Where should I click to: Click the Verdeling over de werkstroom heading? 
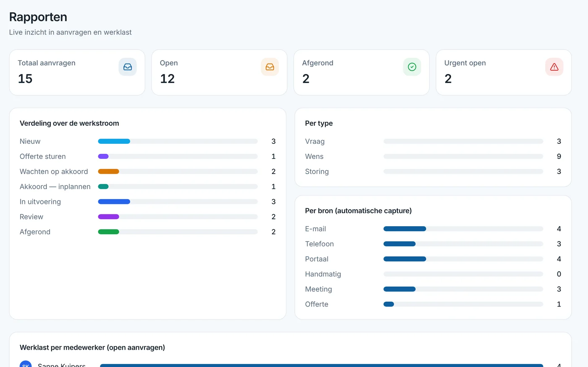(69, 123)
